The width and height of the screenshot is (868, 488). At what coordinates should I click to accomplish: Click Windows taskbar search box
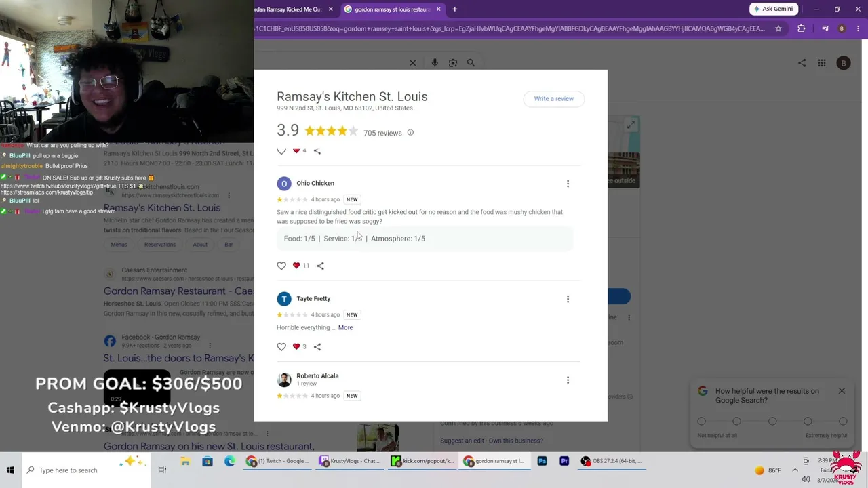pos(85,470)
